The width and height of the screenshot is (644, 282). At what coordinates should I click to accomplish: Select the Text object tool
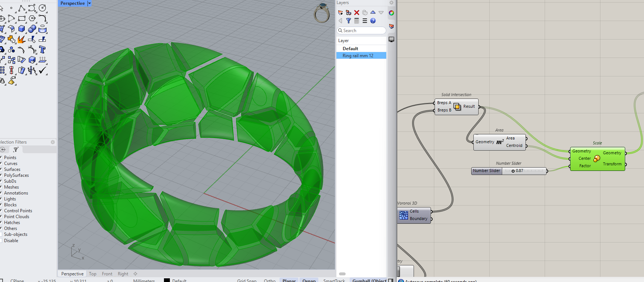pos(42,49)
